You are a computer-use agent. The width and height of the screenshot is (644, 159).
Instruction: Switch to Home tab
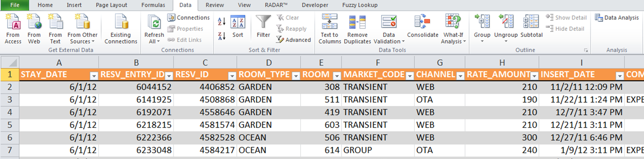tap(45, 5)
